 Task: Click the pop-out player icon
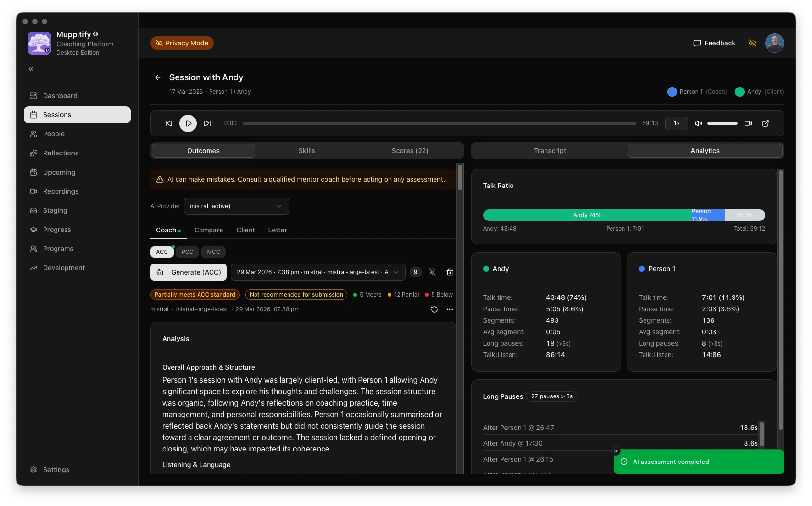click(x=766, y=123)
